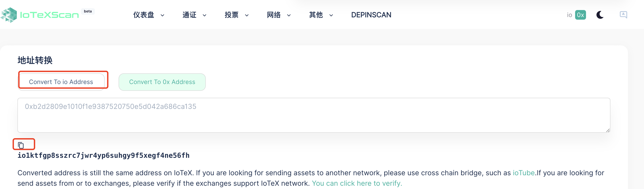The width and height of the screenshot is (644, 189).
Task: Expand the 通证 chevron arrow
Action: coord(204,15)
